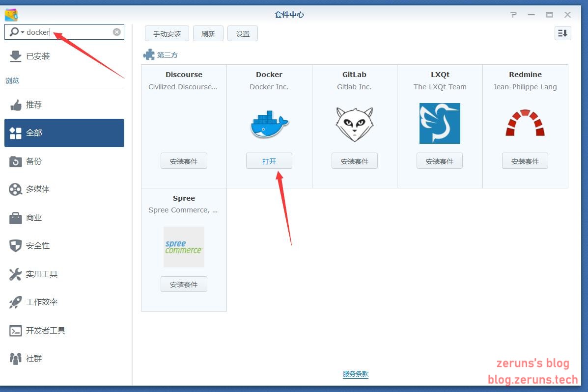Click the 开发者工具 (Developer Tools) icon
The image size is (588, 392).
[15, 330]
